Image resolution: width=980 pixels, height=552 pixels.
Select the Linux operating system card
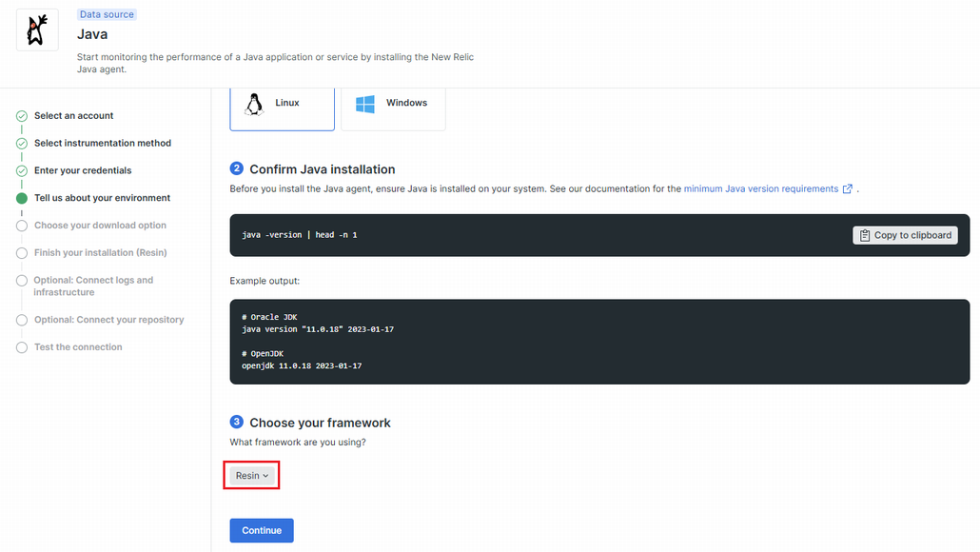[282, 108]
